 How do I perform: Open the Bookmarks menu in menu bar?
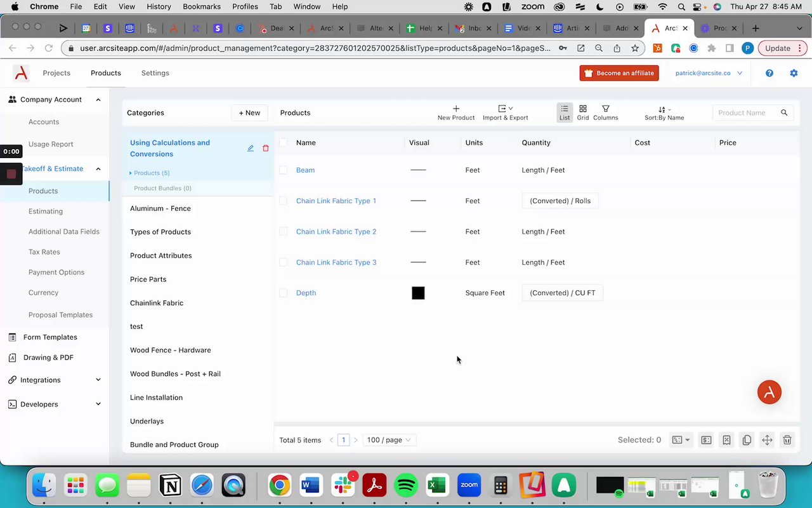[202, 6]
